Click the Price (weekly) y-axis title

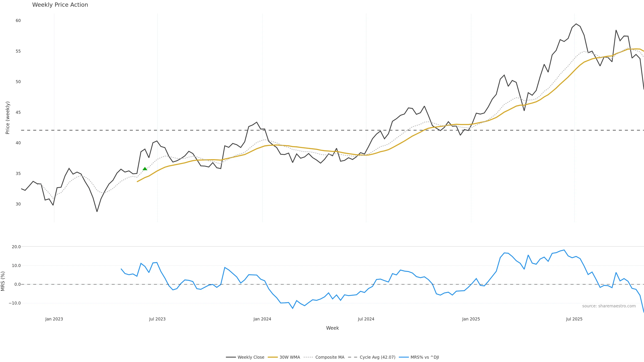click(x=8, y=118)
